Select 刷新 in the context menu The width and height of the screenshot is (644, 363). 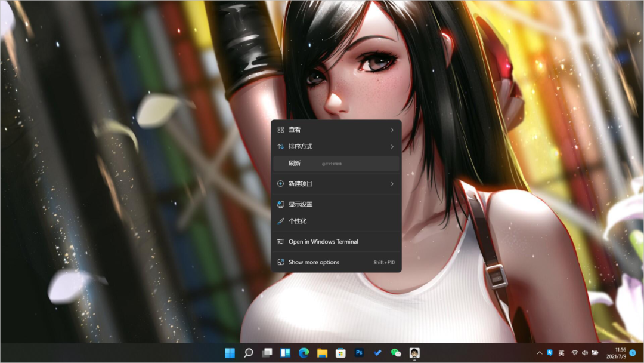295,164
